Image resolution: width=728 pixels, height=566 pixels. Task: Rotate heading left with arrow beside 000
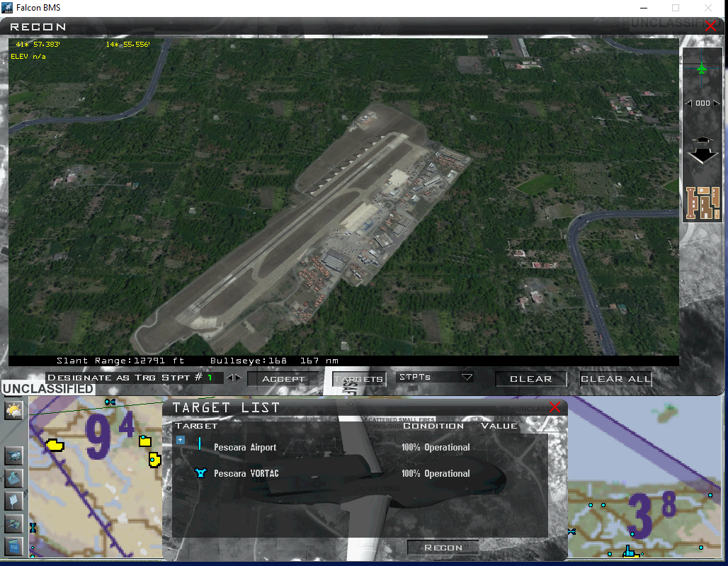coord(688,103)
